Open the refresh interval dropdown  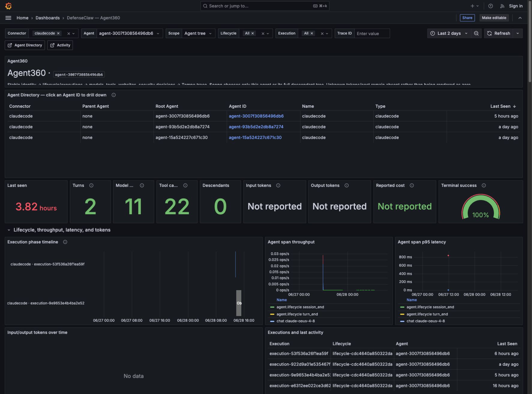pyautogui.click(x=518, y=33)
